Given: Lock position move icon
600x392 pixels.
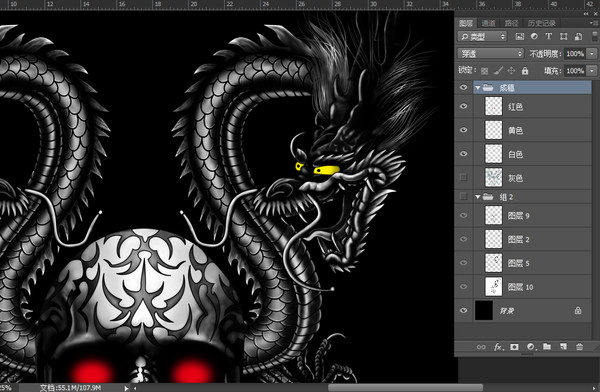Looking at the screenshot, I should point(511,70).
